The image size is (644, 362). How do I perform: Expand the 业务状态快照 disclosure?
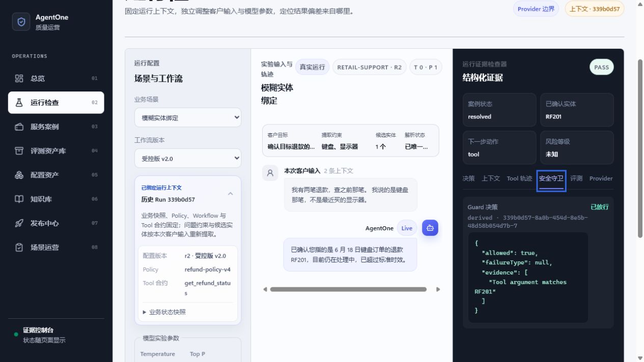(x=164, y=312)
